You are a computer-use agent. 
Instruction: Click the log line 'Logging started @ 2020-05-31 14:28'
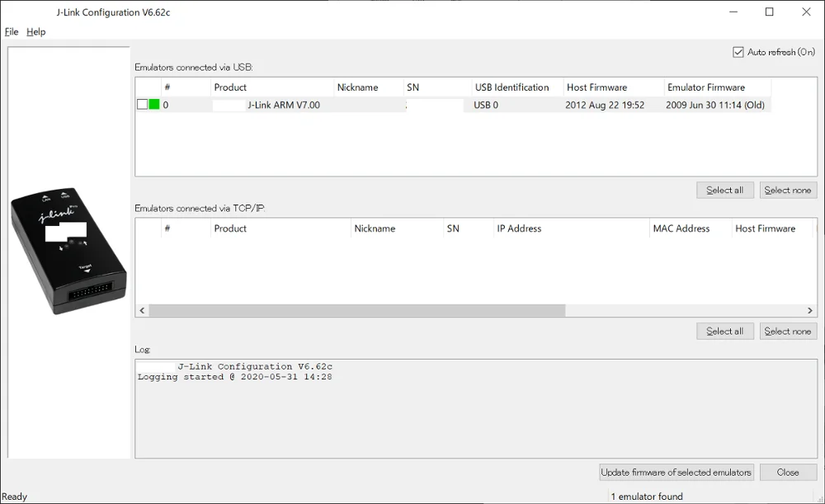click(x=234, y=377)
